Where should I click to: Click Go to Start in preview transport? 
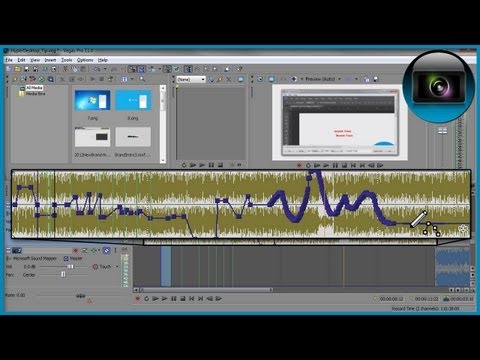coord(353,165)
